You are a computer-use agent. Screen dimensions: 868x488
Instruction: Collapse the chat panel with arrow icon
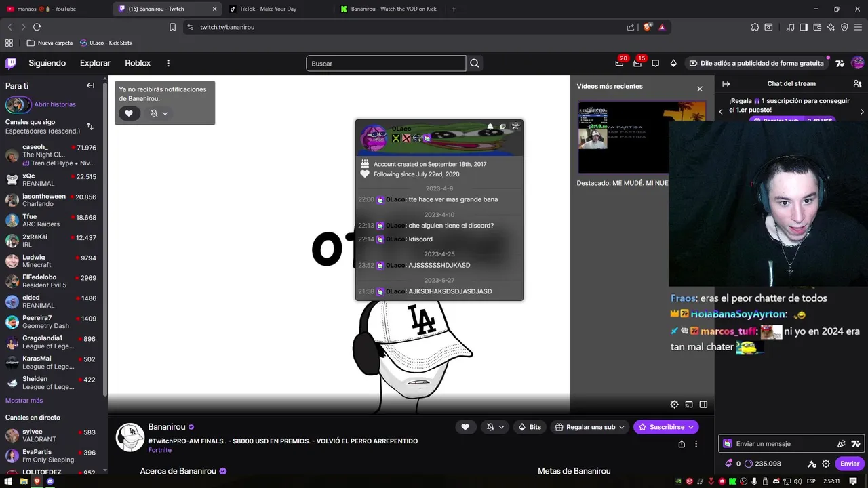pyautogui.click(x=726, y=84)
